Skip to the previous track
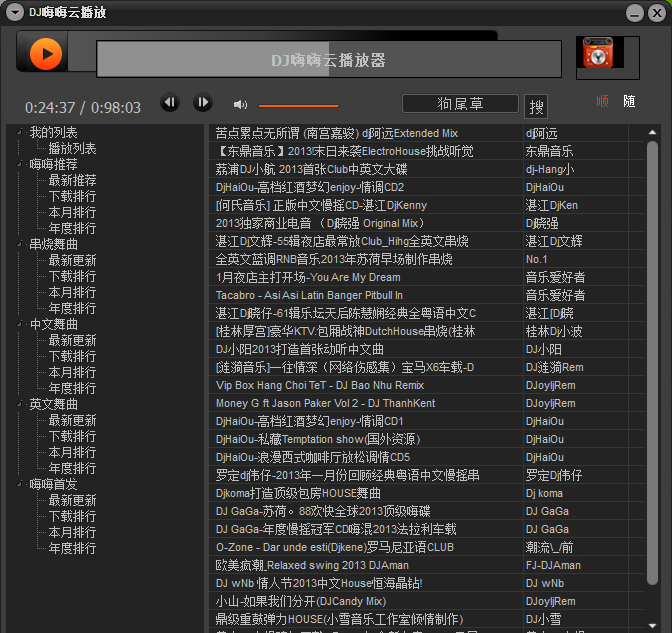672x633 pixels. 170,103
